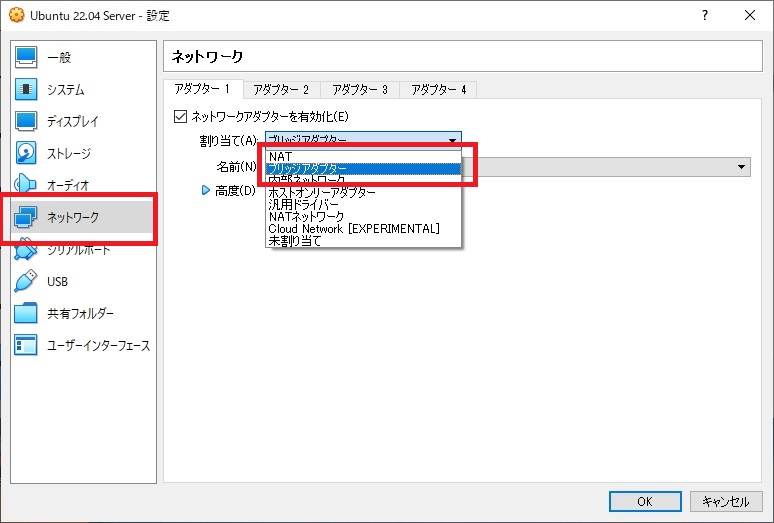Close the settings dialog window
This screenshot has height=523, width=774.
pos(750,15)
